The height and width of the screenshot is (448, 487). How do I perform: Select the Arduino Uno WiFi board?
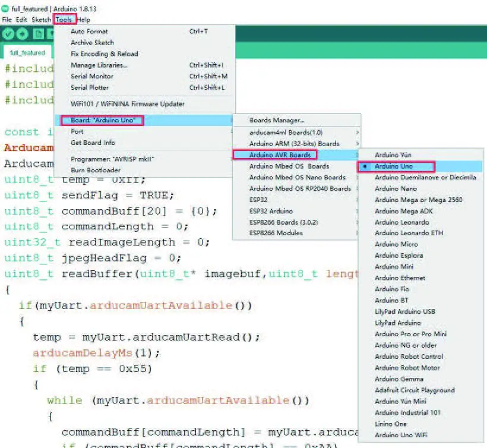420,435
